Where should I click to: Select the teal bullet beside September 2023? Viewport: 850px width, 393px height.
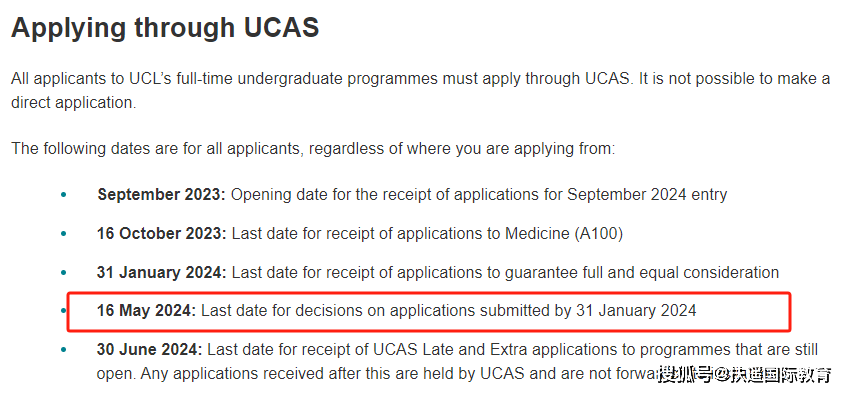[64, 195]
